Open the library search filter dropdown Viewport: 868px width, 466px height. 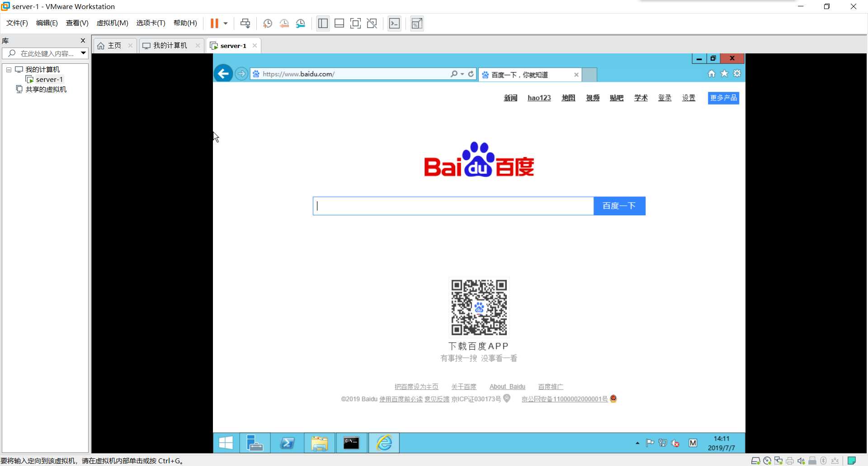84,53
